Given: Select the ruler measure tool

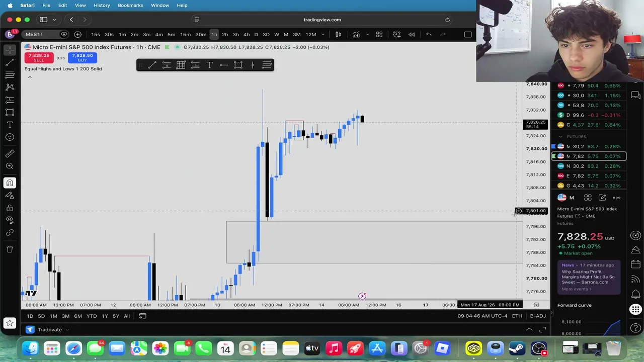Looking at the screenshot, I should pos(10,154).
